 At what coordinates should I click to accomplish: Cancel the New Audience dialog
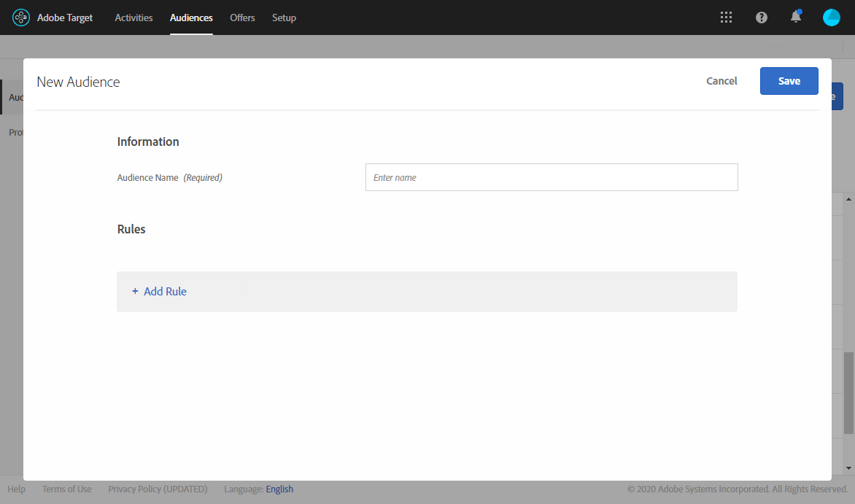tap(721, 81)
